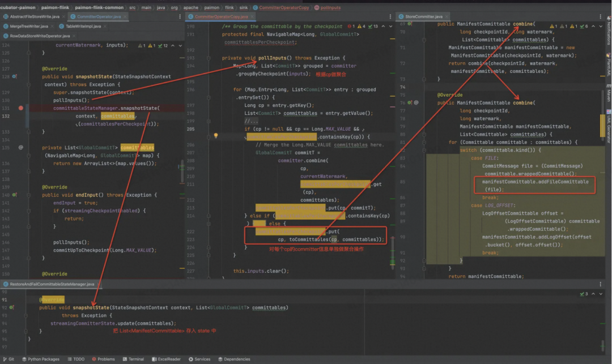Click the pollInputs breadcrumb item
612x364 pixels.
click(x=331, y=8)
